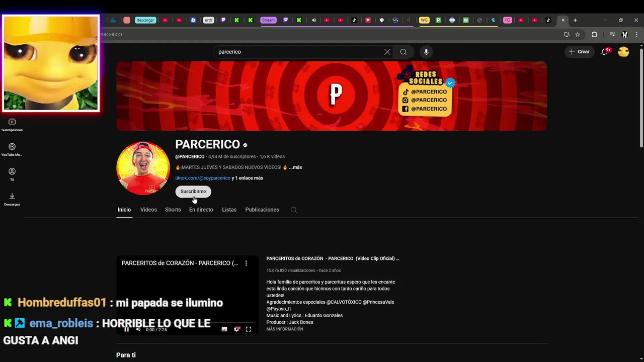Open the tiktok.com/@soyparcerico link
Screen dimensions: 644x362
click(203, 178)
